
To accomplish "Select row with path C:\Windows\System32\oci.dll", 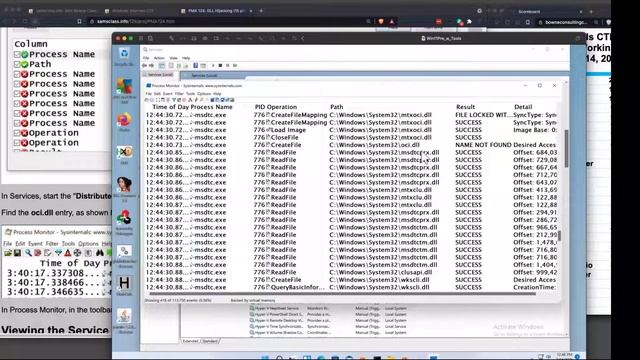I will tap(351, 145).
